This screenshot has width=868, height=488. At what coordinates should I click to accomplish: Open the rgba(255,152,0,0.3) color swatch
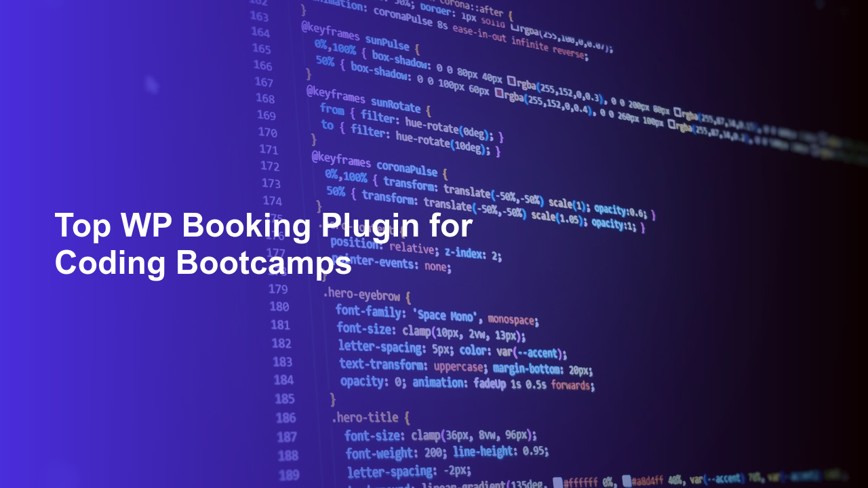click(x=511, y=79)
